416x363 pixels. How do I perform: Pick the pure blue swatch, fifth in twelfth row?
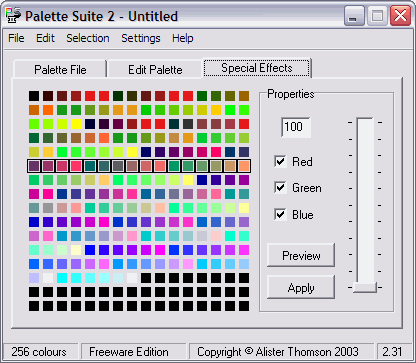coord(90,250)
